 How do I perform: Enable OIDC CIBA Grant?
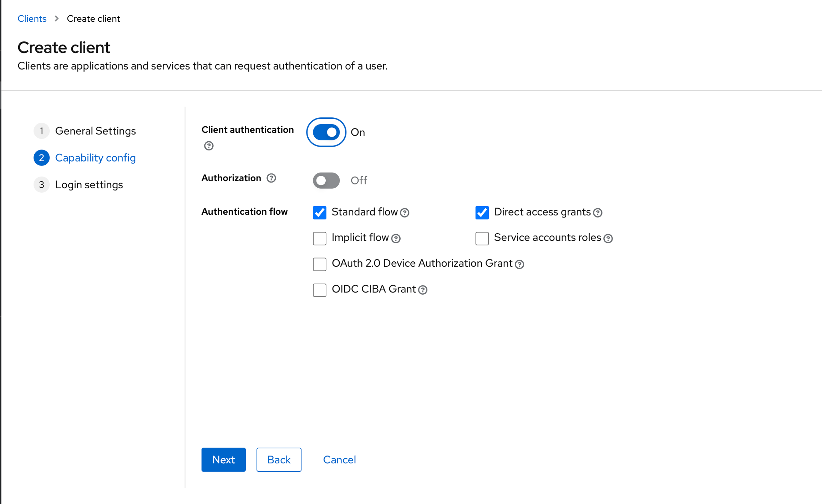pyautogui.click(x=319, y=290)
